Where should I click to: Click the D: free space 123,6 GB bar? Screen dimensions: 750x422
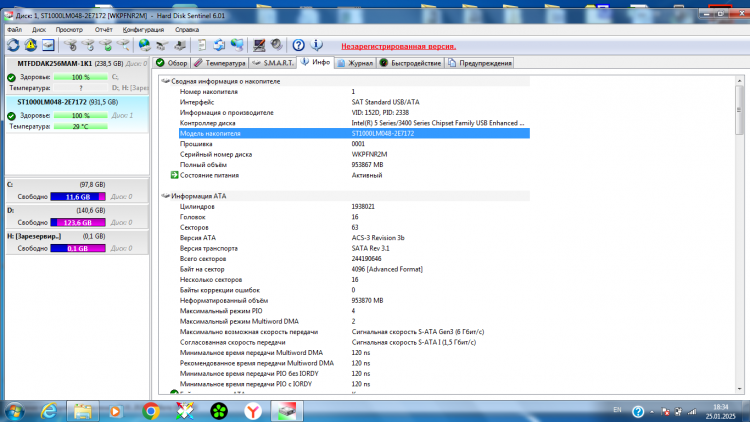pos(78,222)
